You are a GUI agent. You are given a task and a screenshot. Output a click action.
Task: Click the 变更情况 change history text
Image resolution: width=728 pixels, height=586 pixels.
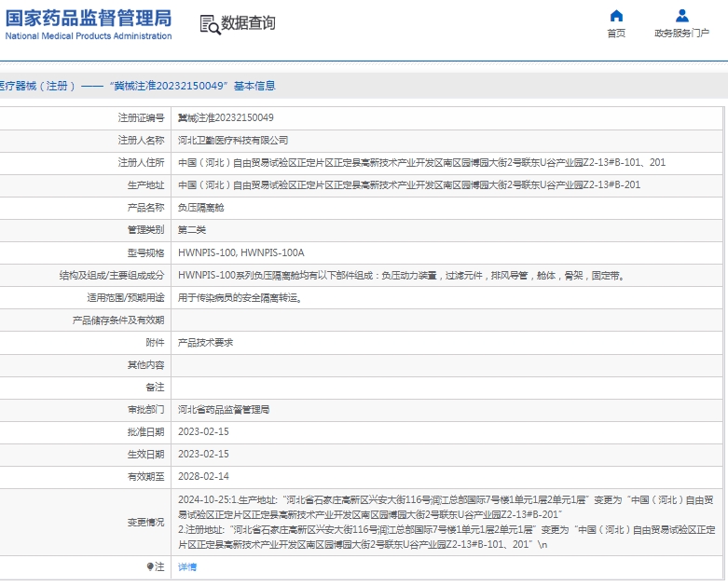(x=446, y=522)
